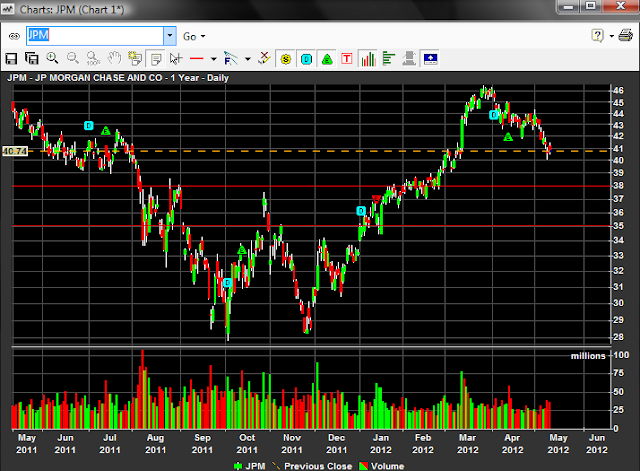The height and width of the screenshot is (471, 640).
Task: Click the JPM legend entry
Action: (x=250, y=466)
